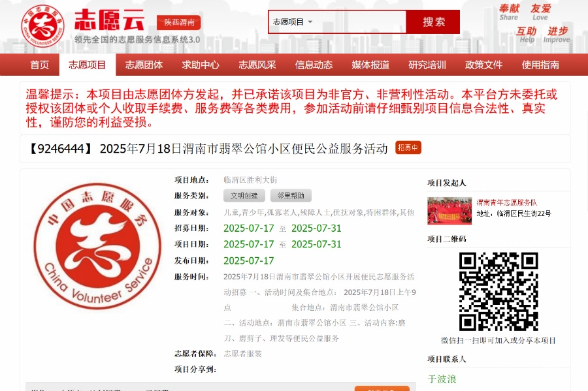Click the 招募中 status badge
This screenshot has width=588, height=391.
coord(408,148)
